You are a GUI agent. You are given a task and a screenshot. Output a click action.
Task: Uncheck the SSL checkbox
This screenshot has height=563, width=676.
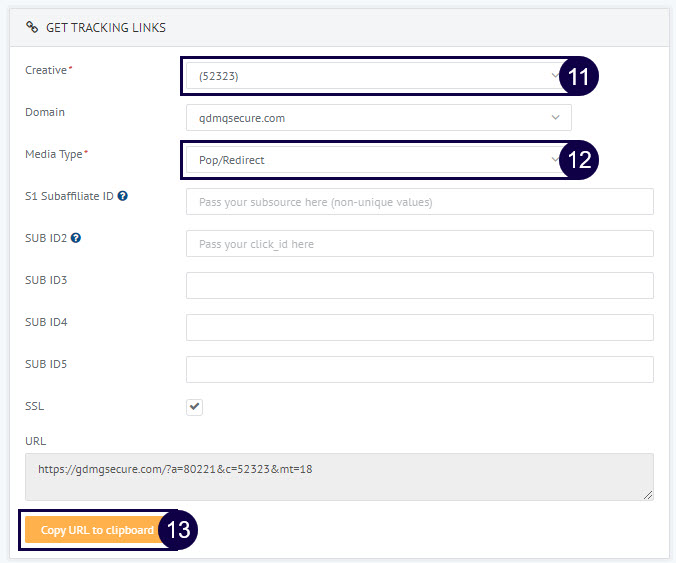[195, 407]
